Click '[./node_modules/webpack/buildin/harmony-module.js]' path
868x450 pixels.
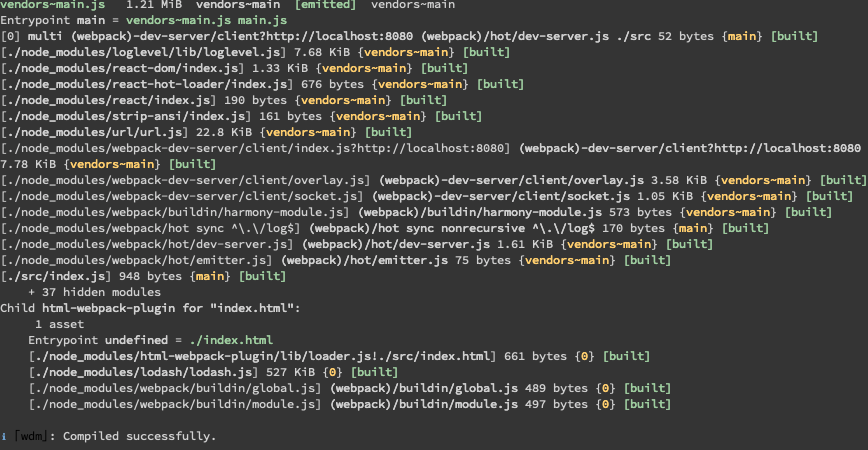pyautogui.click(x=174, y=212)
